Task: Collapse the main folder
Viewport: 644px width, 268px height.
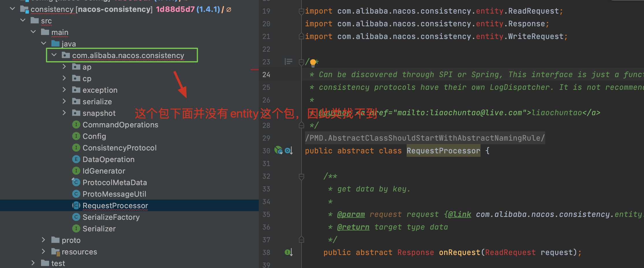Action: point(33,32)
